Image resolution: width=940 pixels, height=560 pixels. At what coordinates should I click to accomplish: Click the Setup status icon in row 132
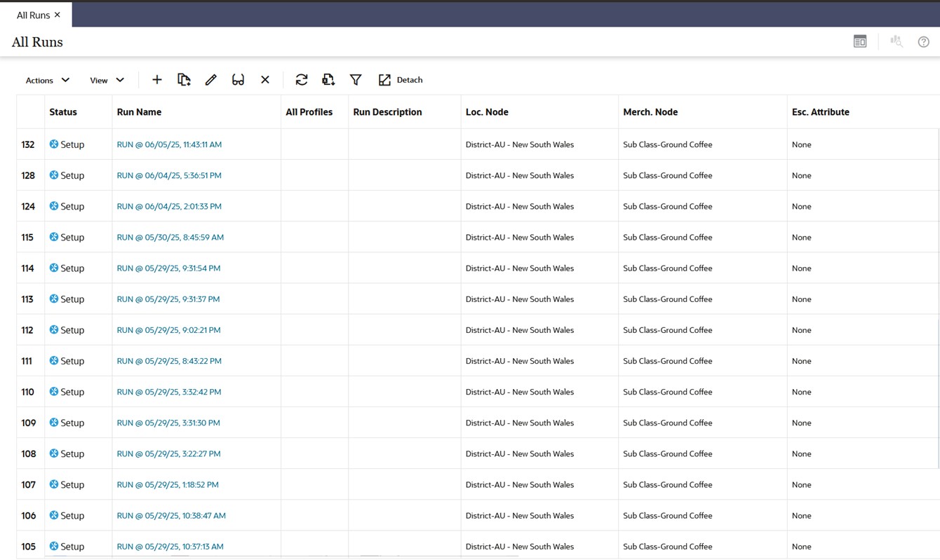pyautogui.click(x=54, y=144)
